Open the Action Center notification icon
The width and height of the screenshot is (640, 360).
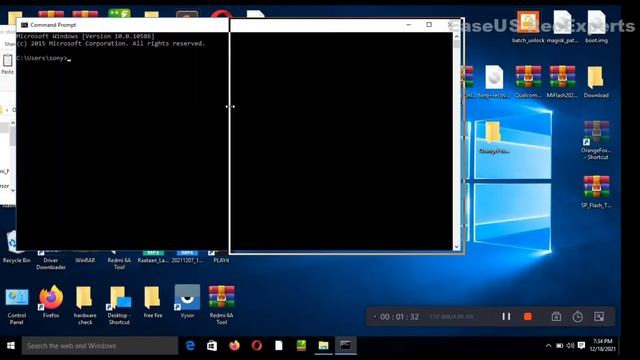coord(582,346)
